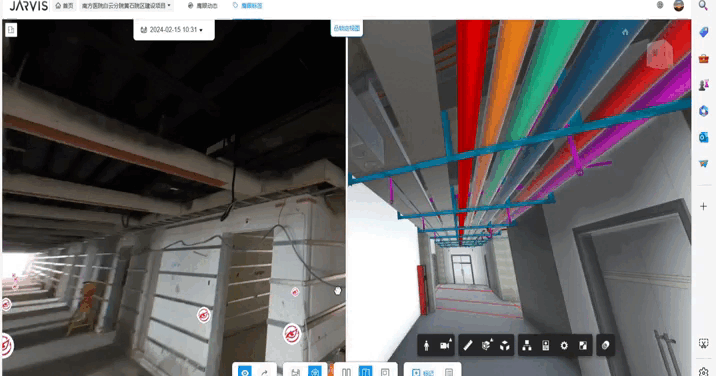Open the red toolbox sidebar icon
Image resolution: width=716 pixels, height=376 pixels.
pos(704,58)
